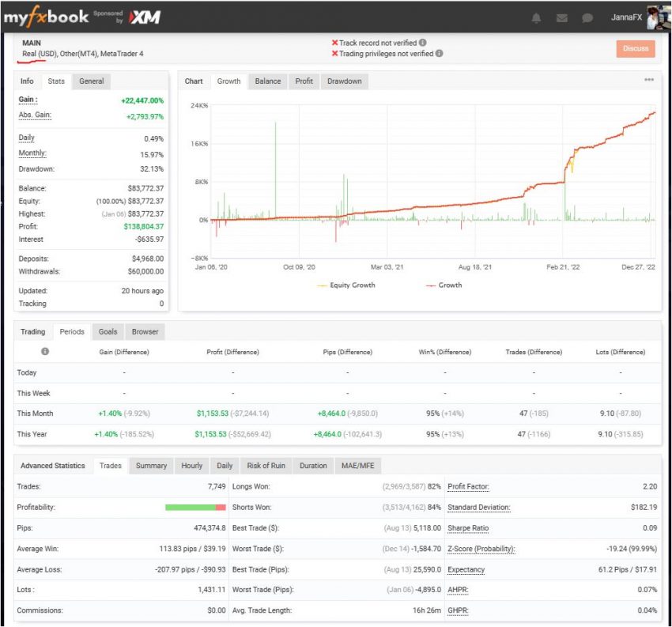
Task: Switch to the Risk of Ruin tab
Action: click(265, 466)
